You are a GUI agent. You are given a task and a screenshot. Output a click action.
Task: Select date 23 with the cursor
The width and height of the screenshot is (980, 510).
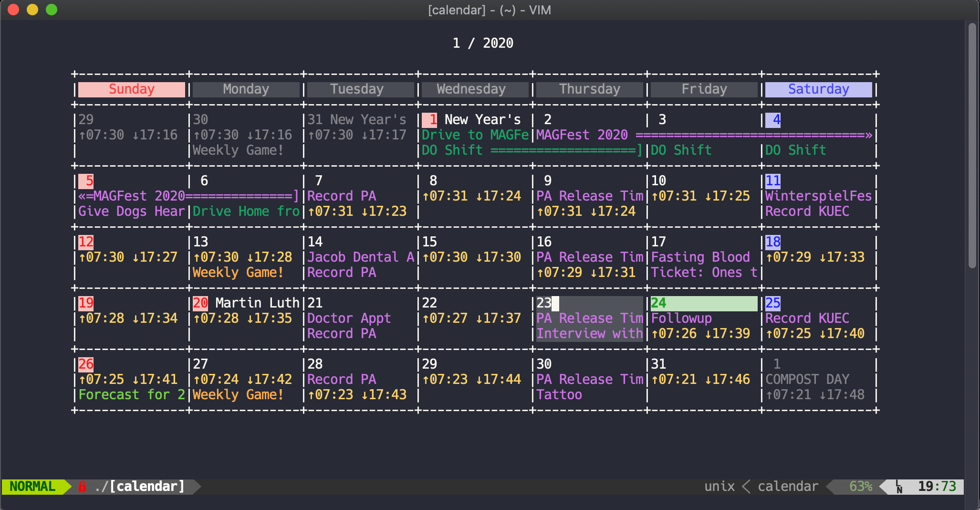(x=544, y=303)
